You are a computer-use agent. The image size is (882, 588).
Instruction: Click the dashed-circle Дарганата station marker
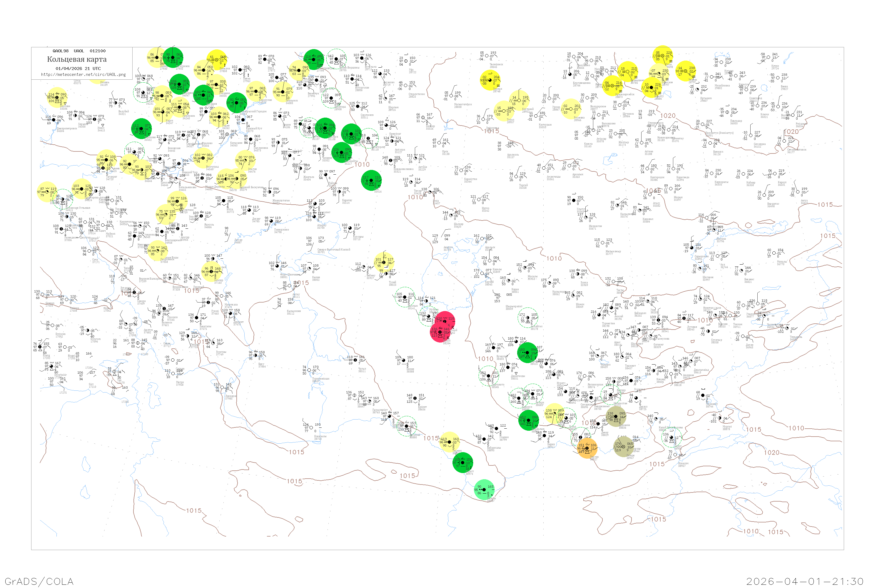point(489,376)
